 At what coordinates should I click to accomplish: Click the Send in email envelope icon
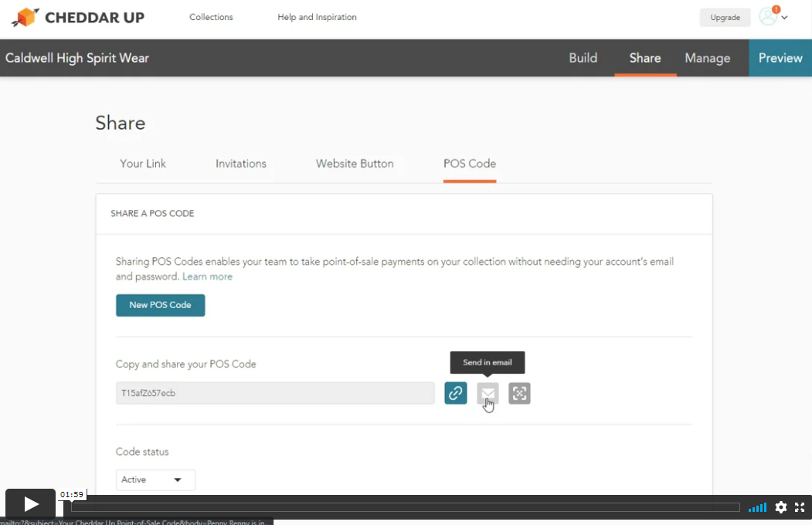point(488,393)
